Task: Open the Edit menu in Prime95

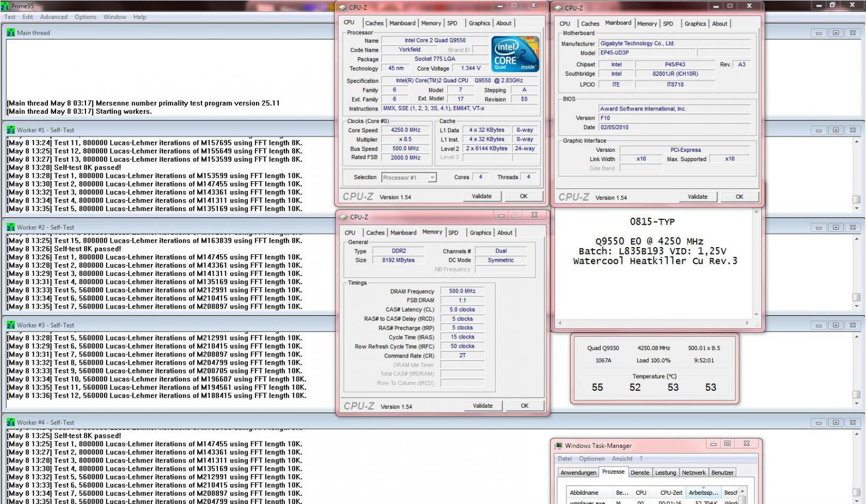Action: tap(28, 17)
